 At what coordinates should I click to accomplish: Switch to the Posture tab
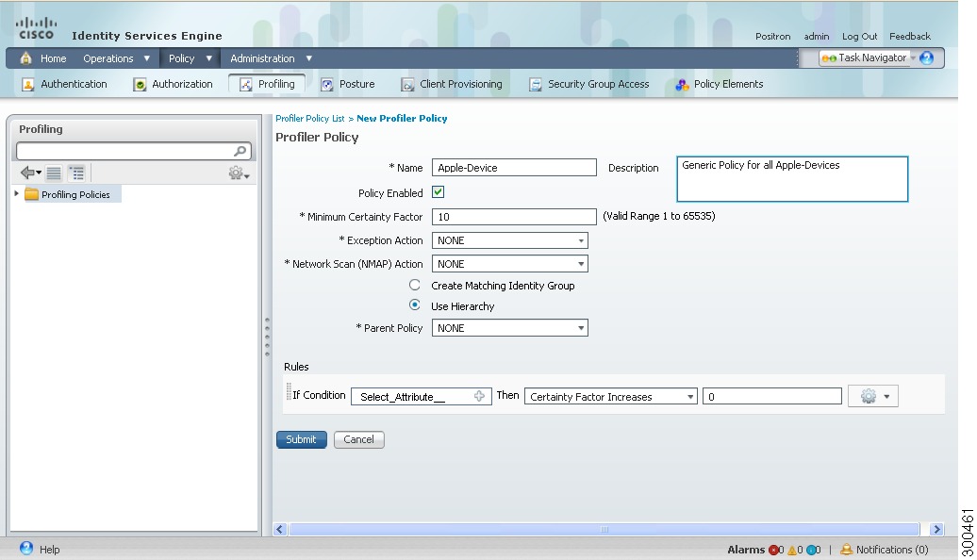click(348, 84)
